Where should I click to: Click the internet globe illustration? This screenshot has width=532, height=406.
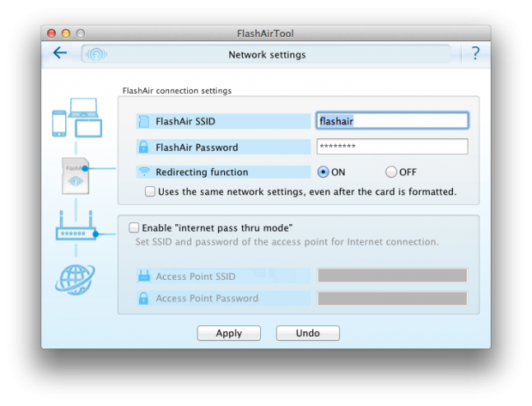click(x=75, y=280)
